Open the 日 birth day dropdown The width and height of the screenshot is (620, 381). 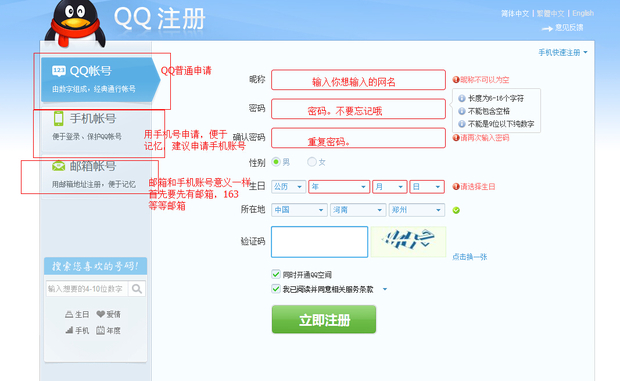coord(427,187)
